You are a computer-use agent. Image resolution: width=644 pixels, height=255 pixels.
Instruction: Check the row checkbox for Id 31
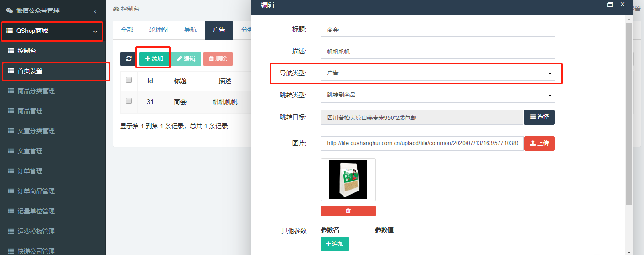coord(129,101)
